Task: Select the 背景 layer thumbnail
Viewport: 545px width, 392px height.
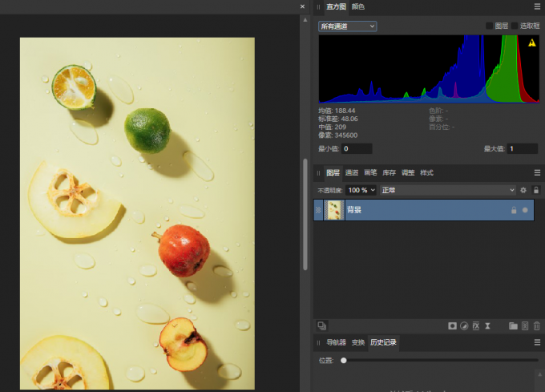Action: 334,210
